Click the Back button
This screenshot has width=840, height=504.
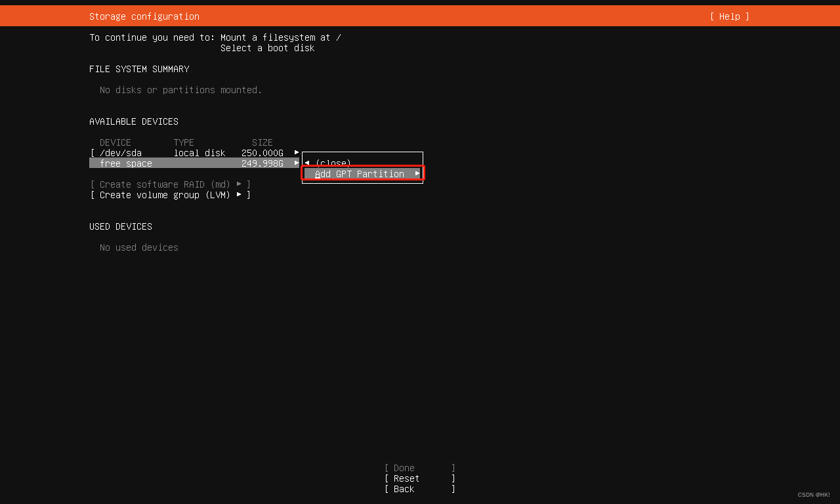[x=420, y=489]
